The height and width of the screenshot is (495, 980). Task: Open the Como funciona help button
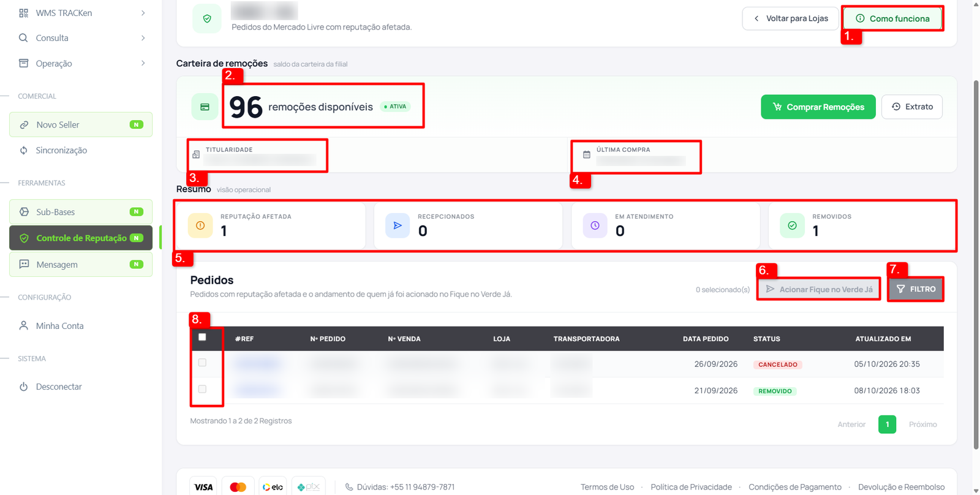click(x=893, y=18)
